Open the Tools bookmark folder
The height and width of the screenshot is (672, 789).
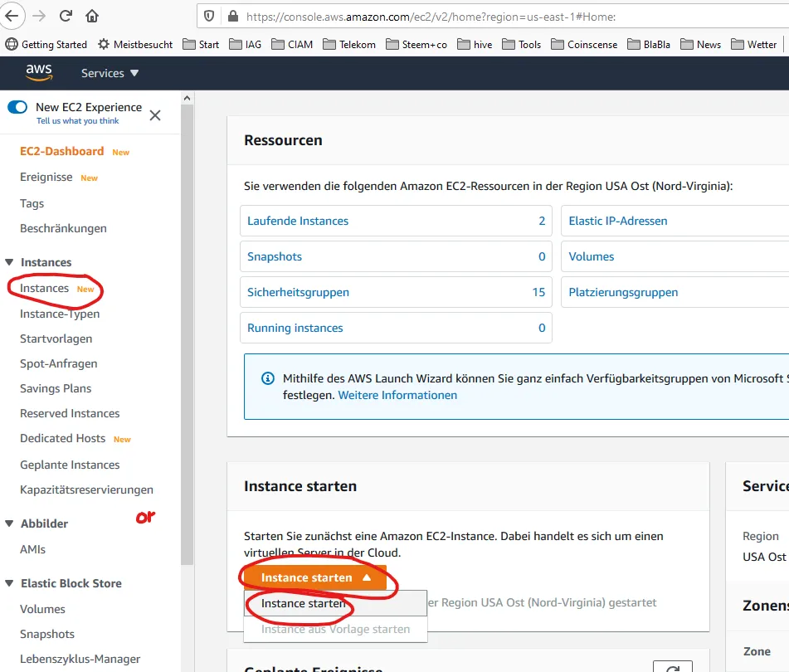(x=522, y=44)
